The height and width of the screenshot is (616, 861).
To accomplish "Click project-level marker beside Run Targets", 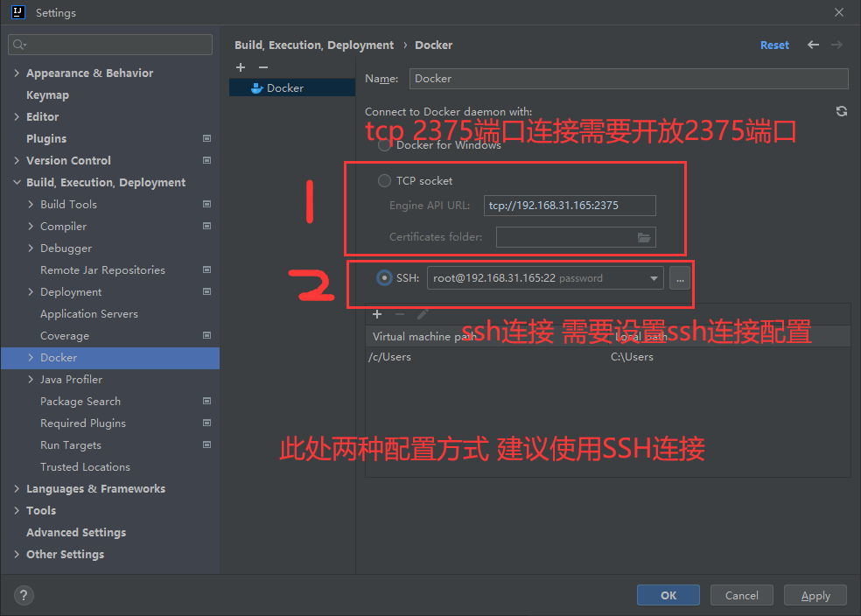I will pos(207,444).
